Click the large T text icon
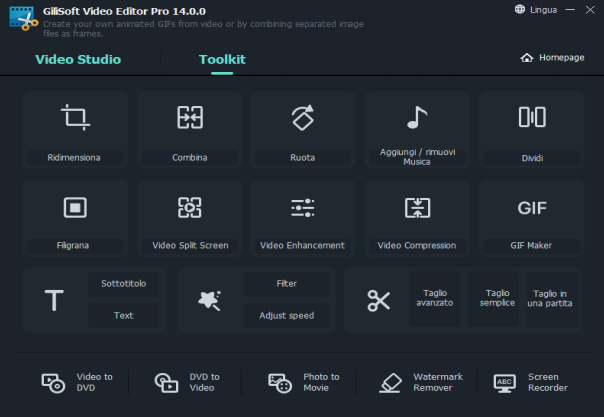This screenshot has height=417, width=604. 54,300
